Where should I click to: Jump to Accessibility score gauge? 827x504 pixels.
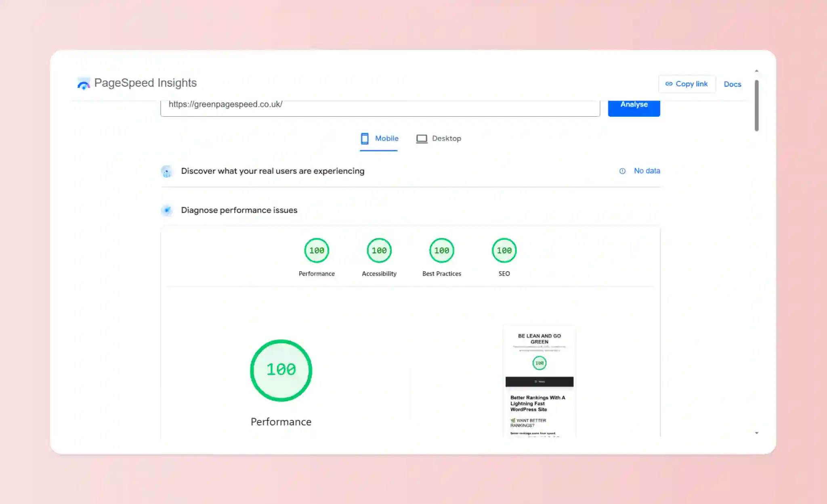coord(379,251)
